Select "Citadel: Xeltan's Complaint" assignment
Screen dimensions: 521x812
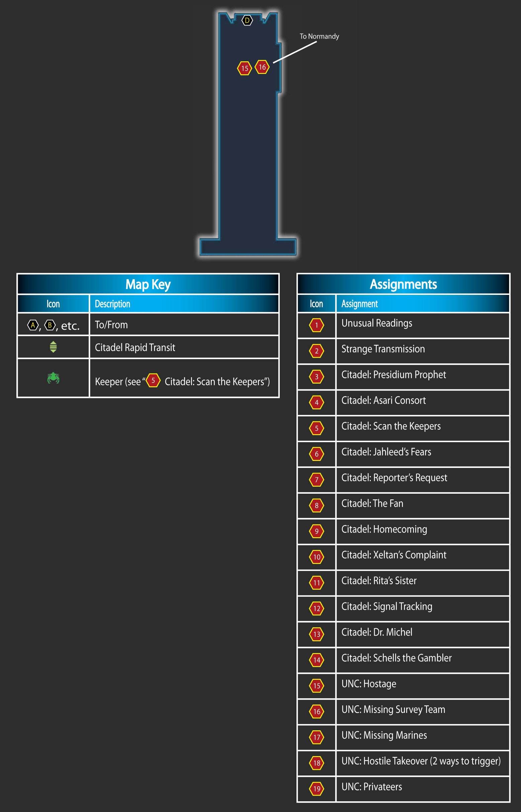click(x=394, y=555)
